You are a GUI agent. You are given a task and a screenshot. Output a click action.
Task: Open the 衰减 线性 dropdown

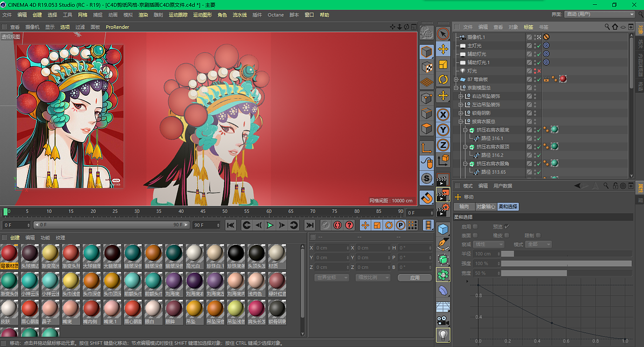pyautogui.click(x=489, y=244)
